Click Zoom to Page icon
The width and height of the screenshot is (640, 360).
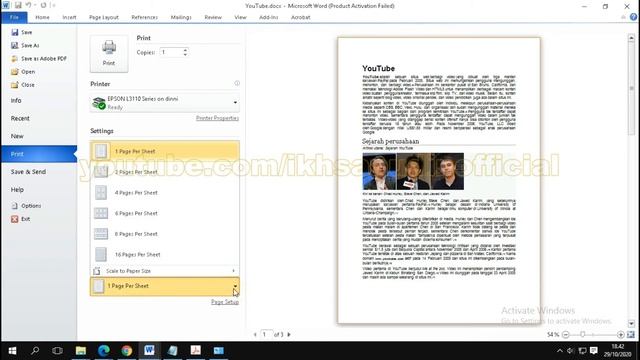click(x=631, y=335)
